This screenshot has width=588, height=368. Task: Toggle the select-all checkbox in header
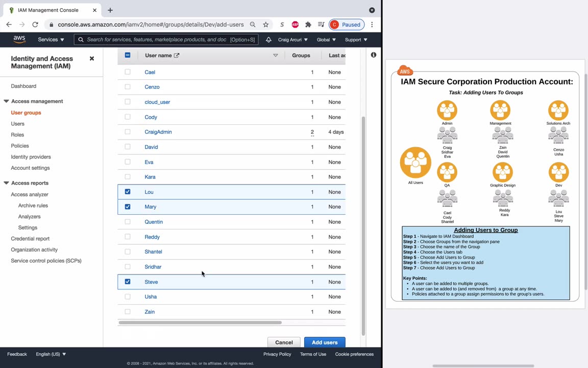point(128,55)
